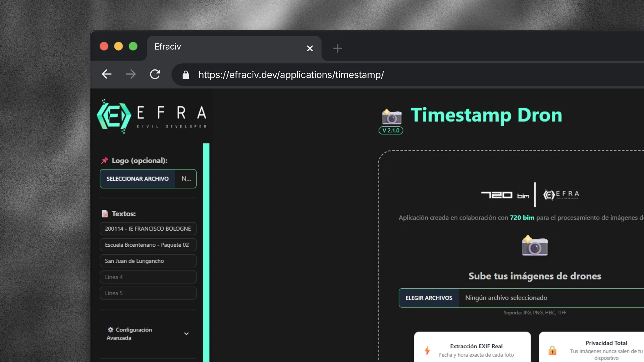Click the large camera icon in upload area
The width and height of the screenshot is (644, 362).
click(x=535, y=246)
